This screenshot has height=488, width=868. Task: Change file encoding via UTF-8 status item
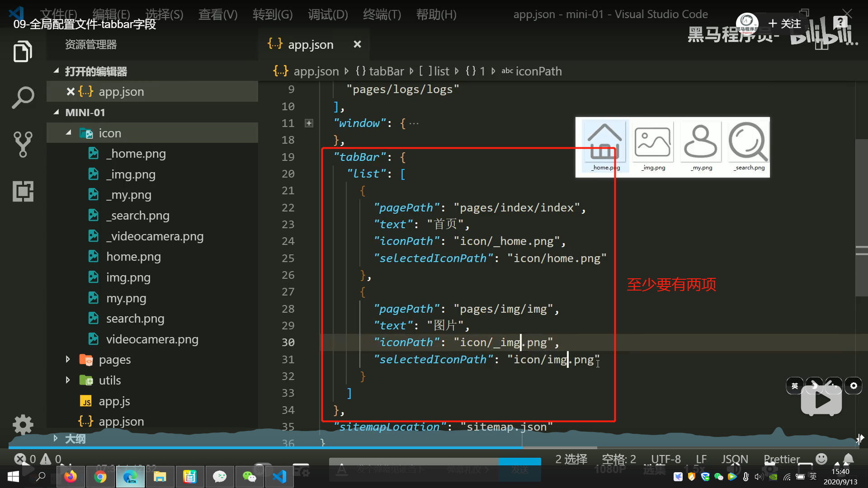point(665,459)
